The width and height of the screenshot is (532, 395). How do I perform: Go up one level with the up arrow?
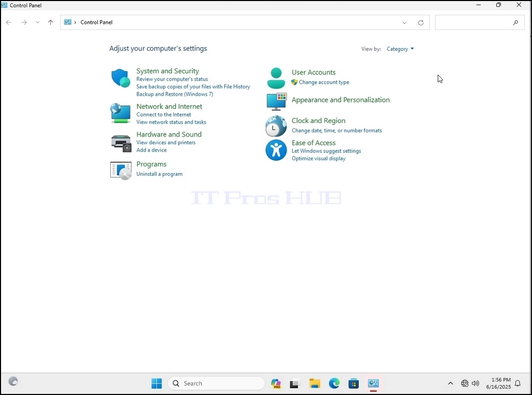(x=51, y=22)
